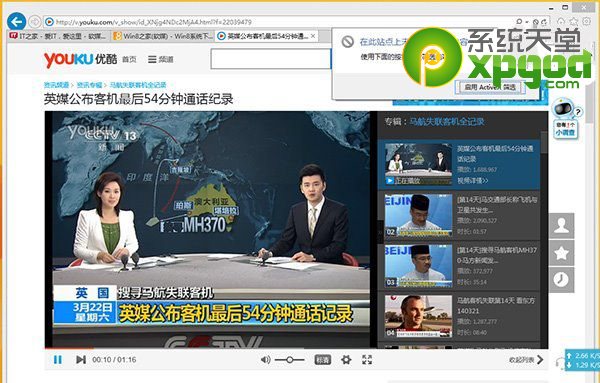Pause the video playback
Viewport: 600px width, 383px height.
point(58,360)
